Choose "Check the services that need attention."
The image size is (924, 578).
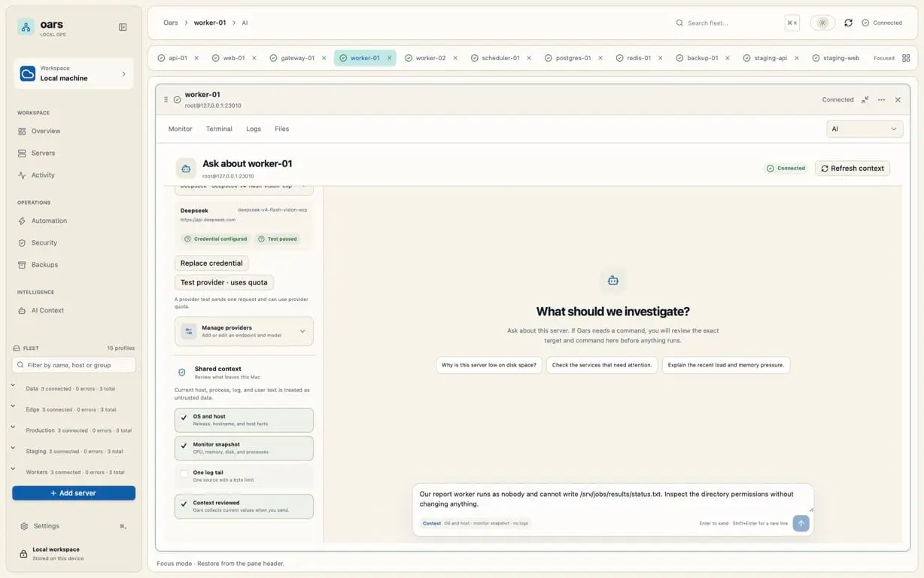click(x=602, y=365)
